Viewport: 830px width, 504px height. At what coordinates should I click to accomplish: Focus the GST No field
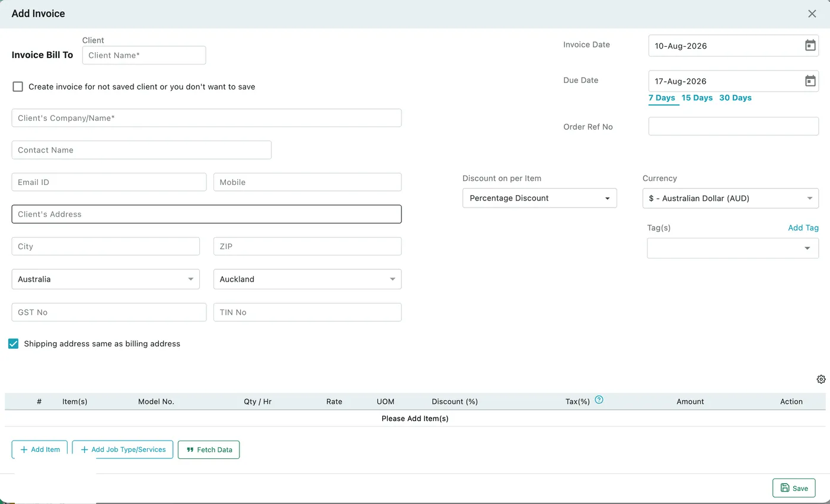pyautogui.click(x=109, y=312)
